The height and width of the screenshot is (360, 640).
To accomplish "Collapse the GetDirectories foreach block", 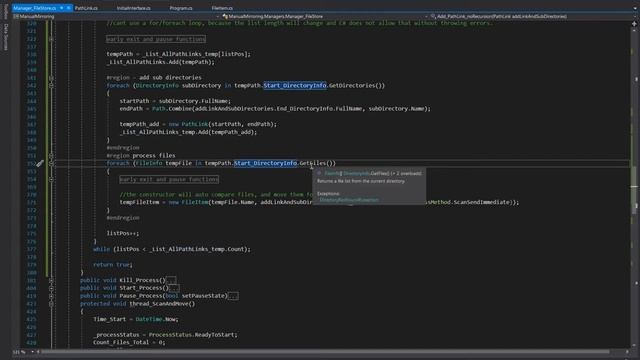I will tap(51, 85).
